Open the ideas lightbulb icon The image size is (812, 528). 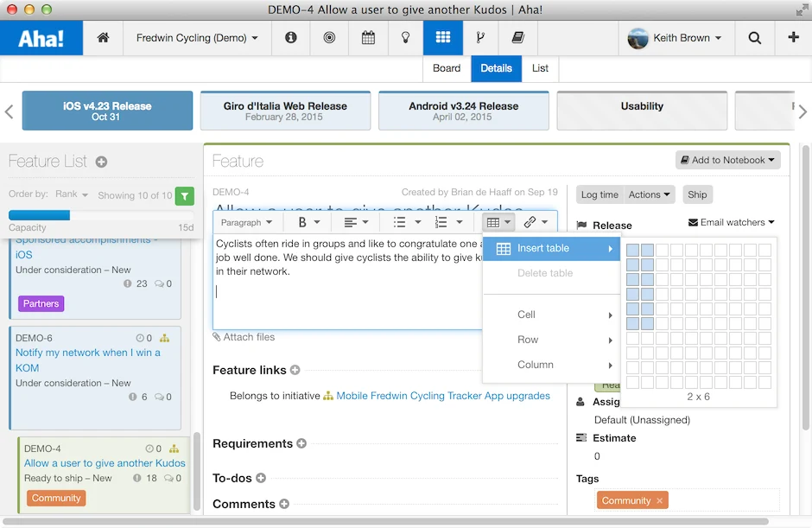[405, 37]
